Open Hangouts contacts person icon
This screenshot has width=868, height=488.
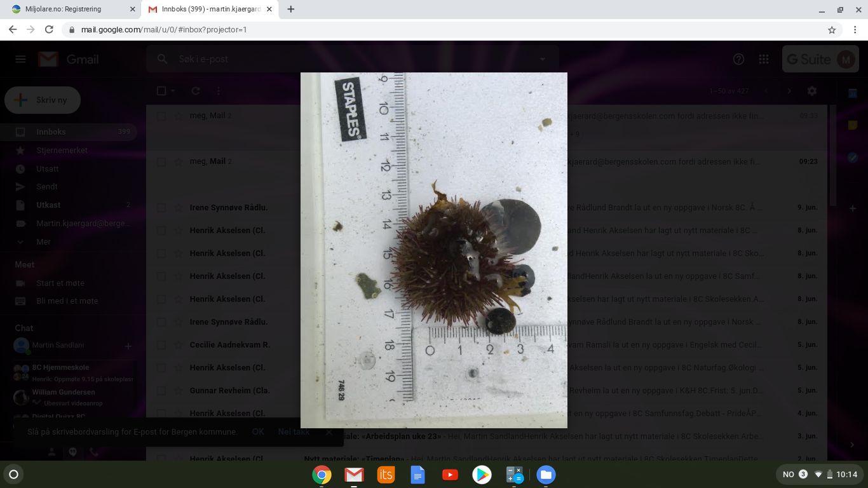52,452
